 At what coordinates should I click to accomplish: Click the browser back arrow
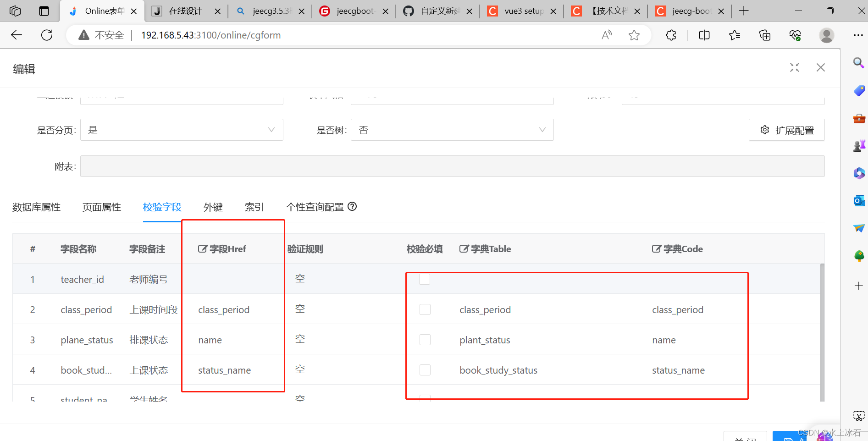pyautogui.click(x=17, y=35)
